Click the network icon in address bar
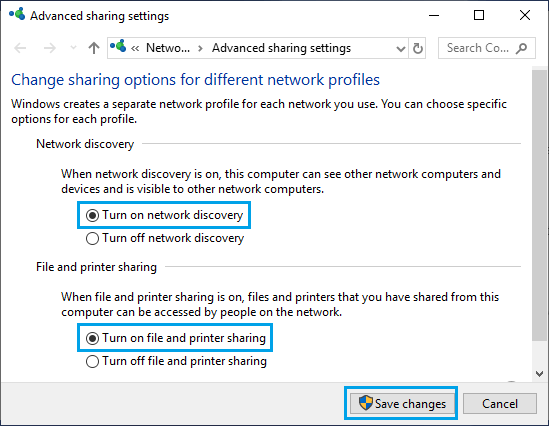The width and height of the screenshot is (549, 426). [118, 46]
